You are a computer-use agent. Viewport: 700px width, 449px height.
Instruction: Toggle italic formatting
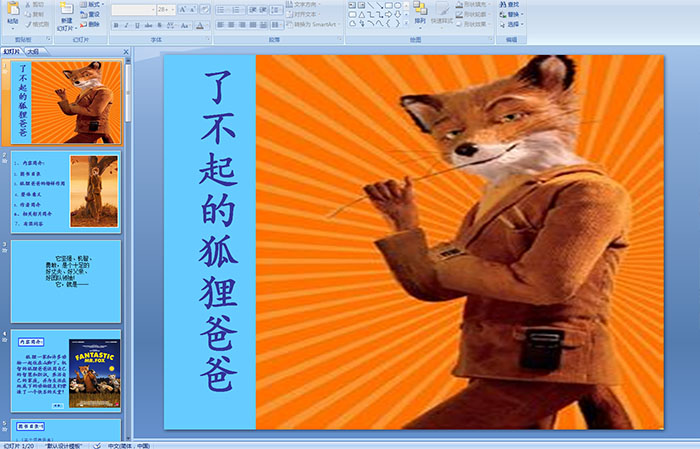(x=126, y=25)
